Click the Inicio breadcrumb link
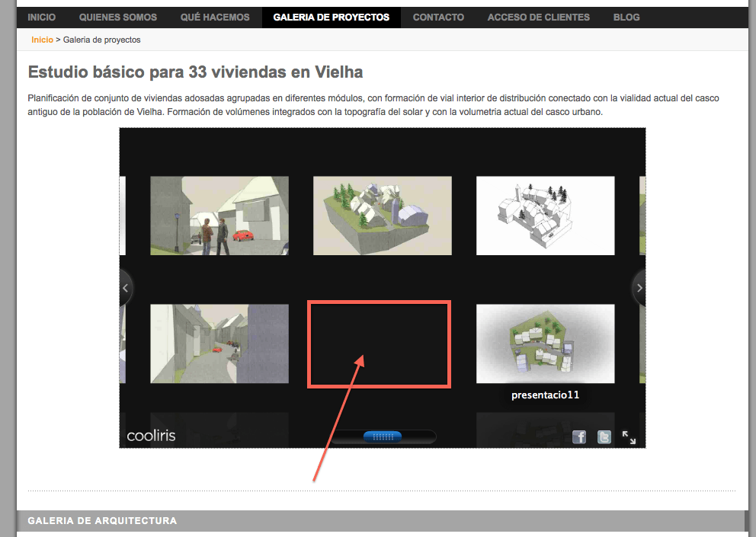The height and width of the screenshot is (537, 756). [42, 40]
